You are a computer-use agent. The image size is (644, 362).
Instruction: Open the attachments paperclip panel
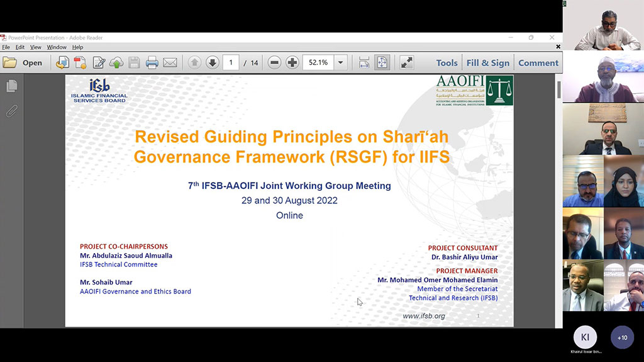pos(12,111)
